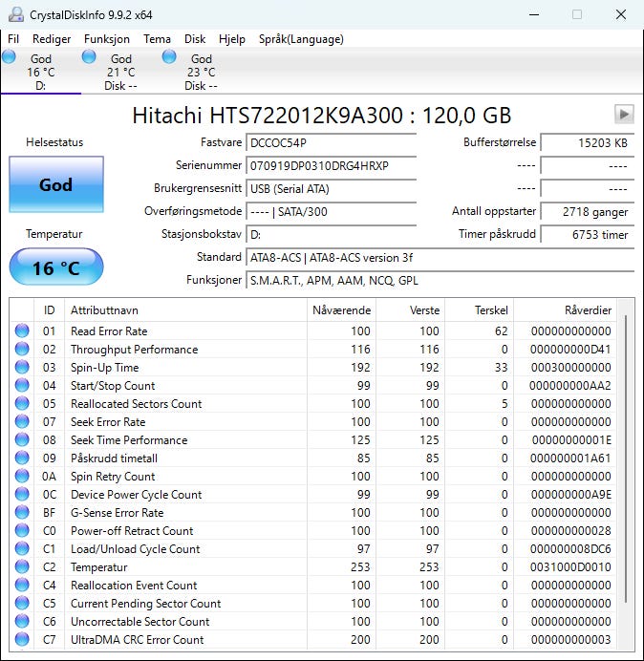Screen dimensions: 644x661
Task: Open the Språk(Language) menu
Action: tap(301, 39)
